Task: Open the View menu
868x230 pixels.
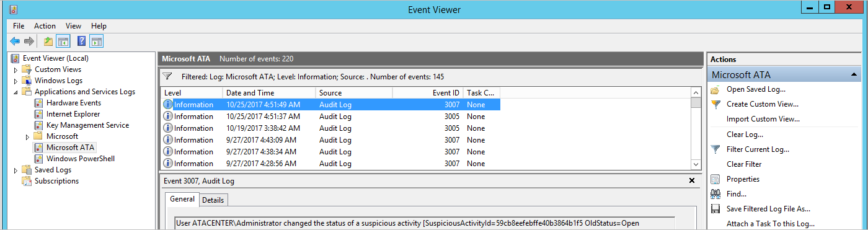Action: click(x=74, y=26)
